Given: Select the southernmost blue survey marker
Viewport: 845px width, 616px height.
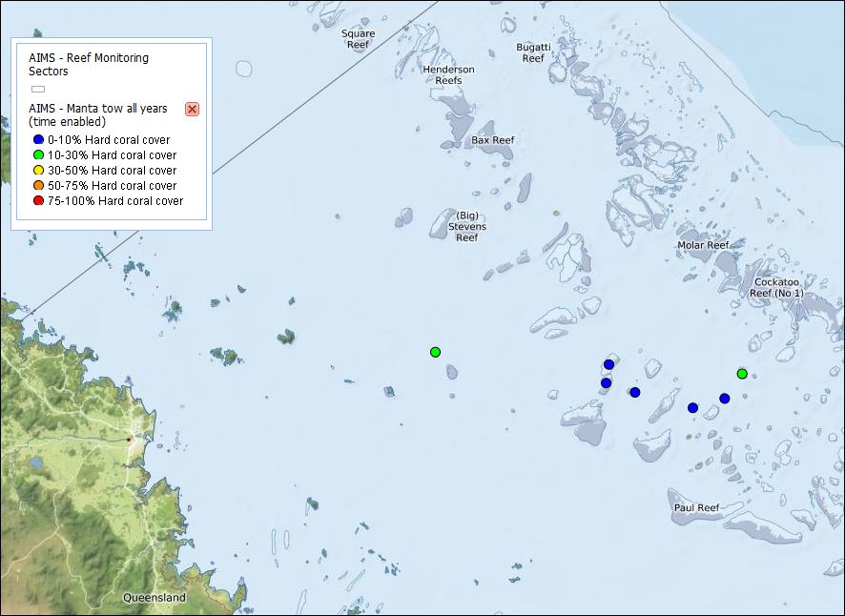Looking at the screenshot, I should (693, 408).
